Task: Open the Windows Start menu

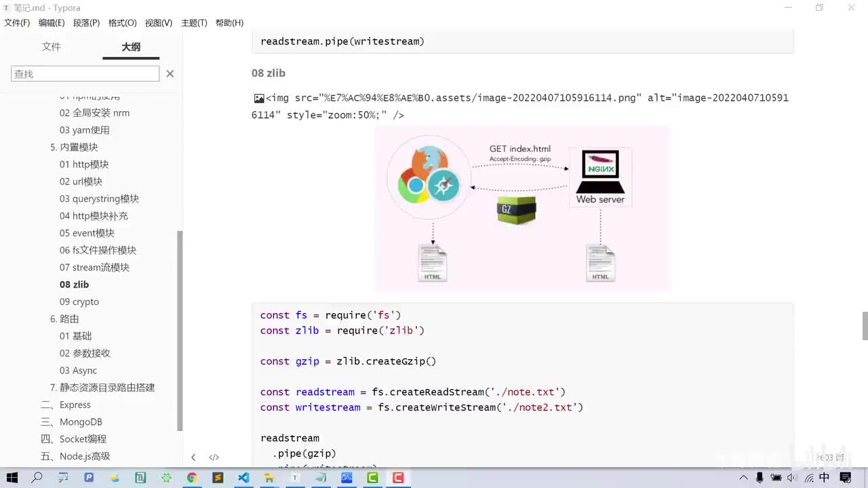Action: pyautogui.click(x=12, y=478)
